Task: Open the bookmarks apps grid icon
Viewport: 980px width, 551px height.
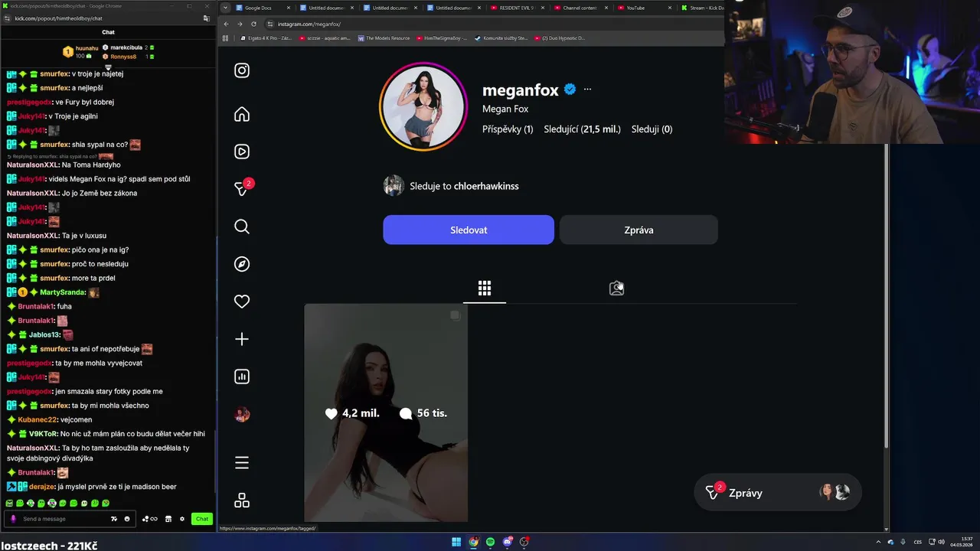Action: pos(225,37)
